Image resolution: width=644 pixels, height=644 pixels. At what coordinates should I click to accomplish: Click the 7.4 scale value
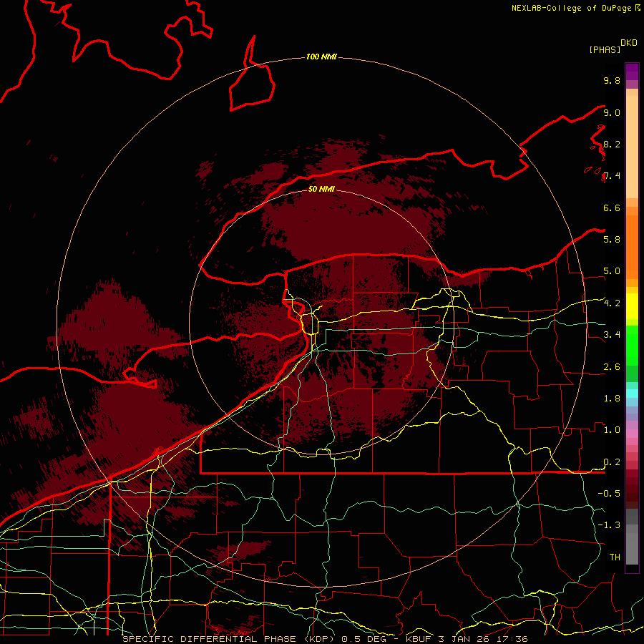[612, 176]
